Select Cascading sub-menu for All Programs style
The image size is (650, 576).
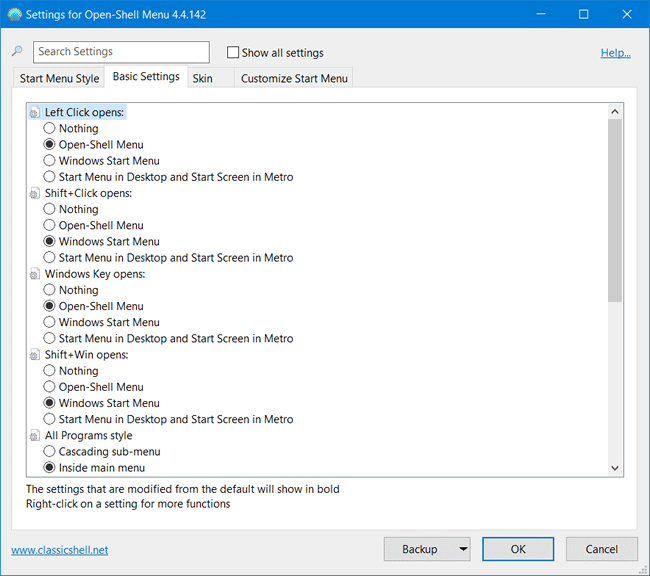50,452
